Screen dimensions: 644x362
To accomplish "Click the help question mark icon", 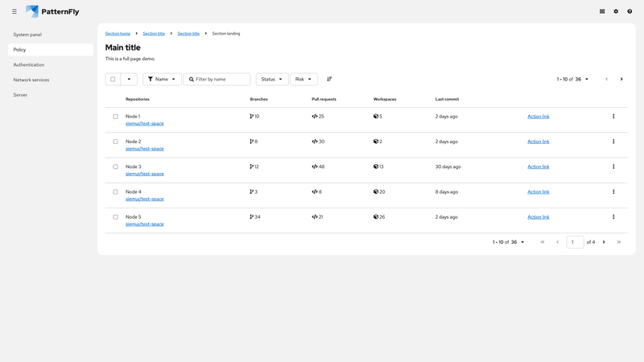I will pyautogui.click(x=630, y=11).
